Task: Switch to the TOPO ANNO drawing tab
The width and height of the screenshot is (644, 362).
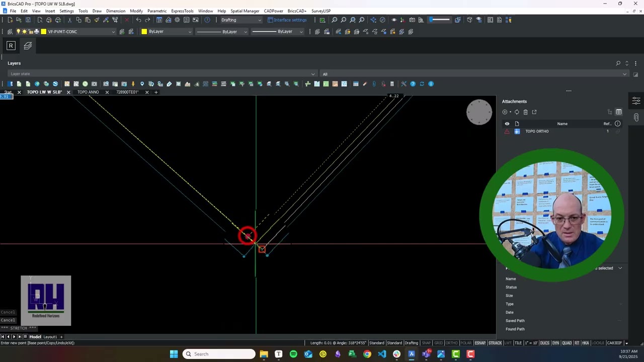Action: point(88,93)
